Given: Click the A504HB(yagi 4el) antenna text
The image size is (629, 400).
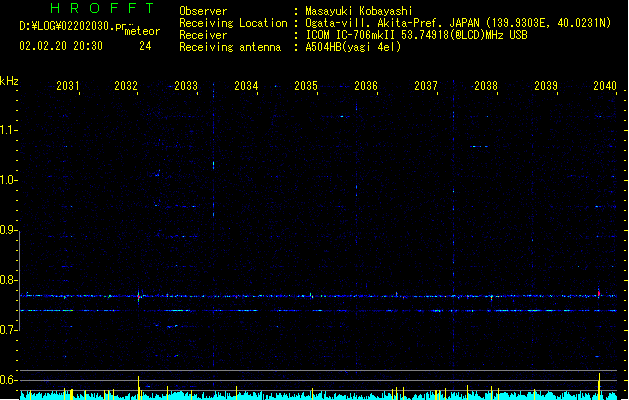Looking at the screenshot, I should (x=353, y=47).
